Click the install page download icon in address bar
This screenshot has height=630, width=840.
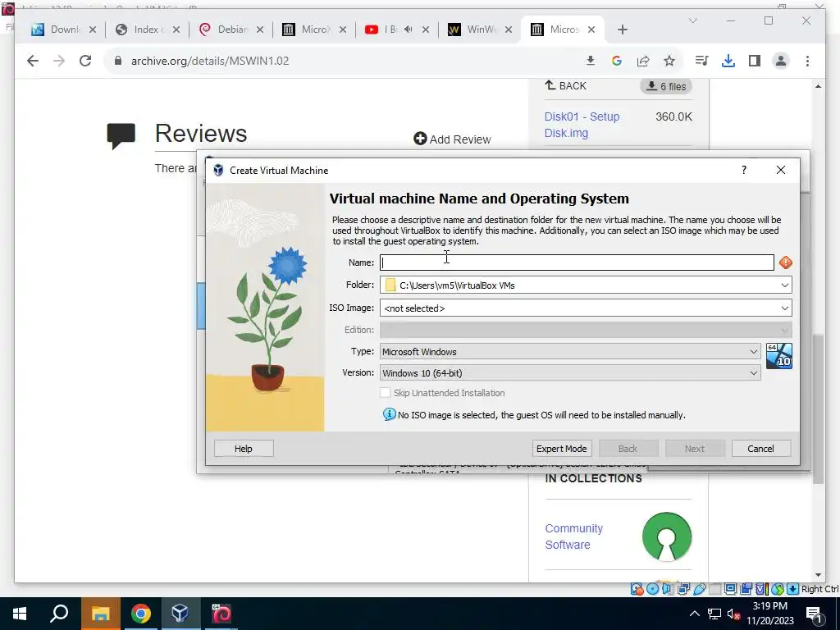[591, 61]
